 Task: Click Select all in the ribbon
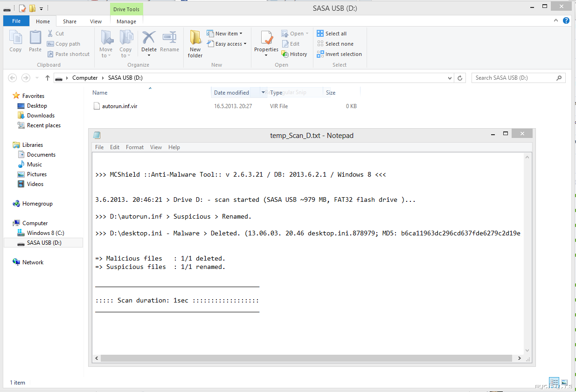click(332, 34)
